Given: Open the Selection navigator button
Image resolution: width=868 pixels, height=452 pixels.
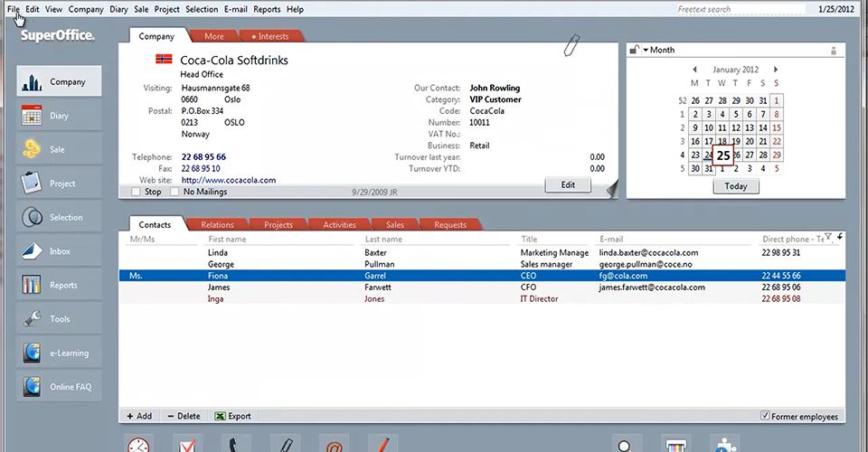Looking at the screenshot, I should click(x=59, y=217).
